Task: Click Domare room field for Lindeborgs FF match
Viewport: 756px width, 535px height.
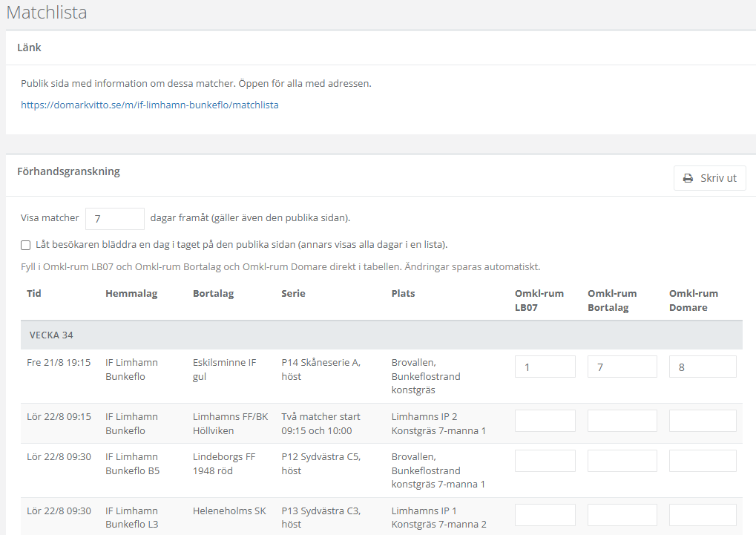Action: coord(703,461)
